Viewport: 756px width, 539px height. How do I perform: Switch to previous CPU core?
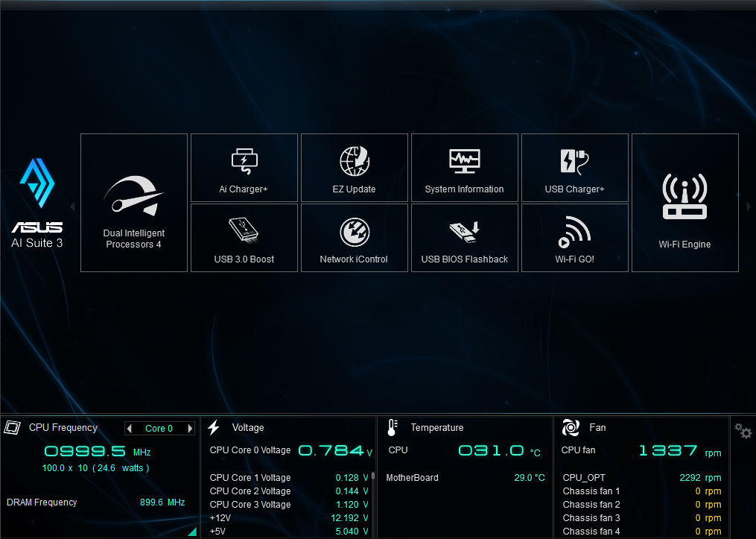pyautogui.click(x=130, y=429)
